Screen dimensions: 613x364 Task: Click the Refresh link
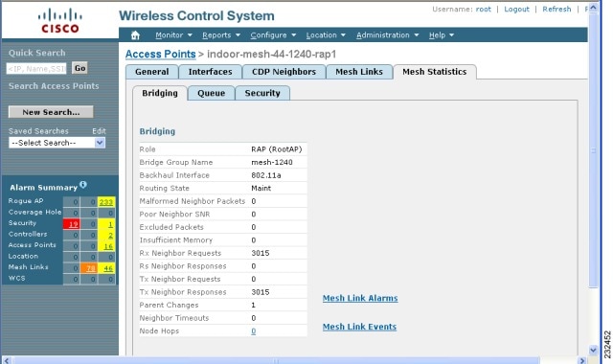(556, 9)
